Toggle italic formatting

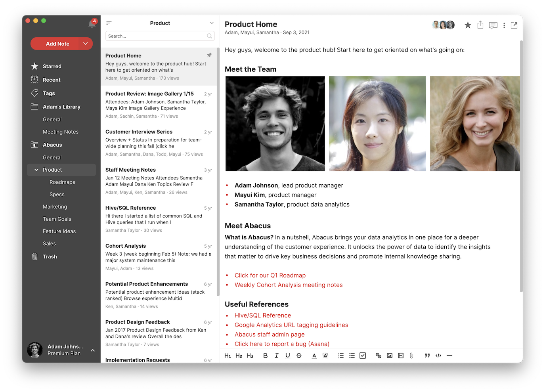[x=276, y=356]
